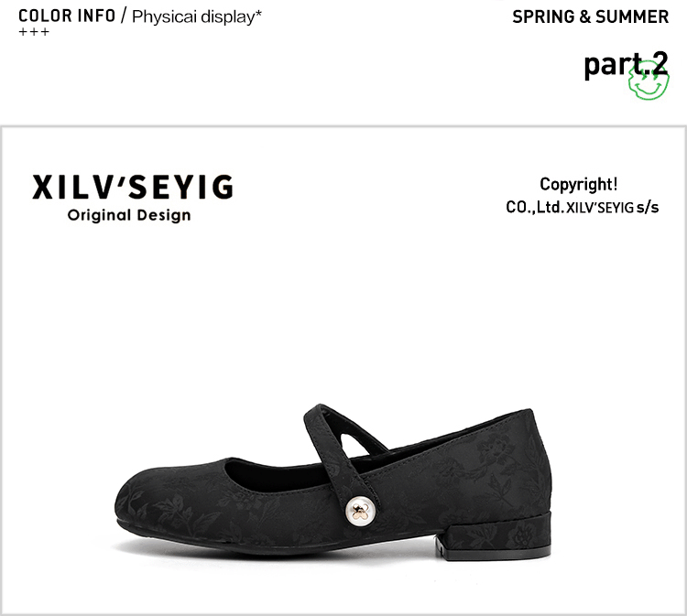This screenshot has width=687, height=616.
Task: Click the green smiley face icon
Action: (x=649, y=81)
